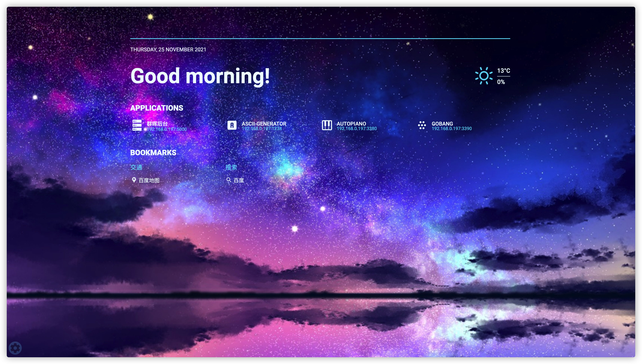This screenshot has width=642, height=364.
Task: Open the 百度 search bookmark
Action: click(239, 180)
